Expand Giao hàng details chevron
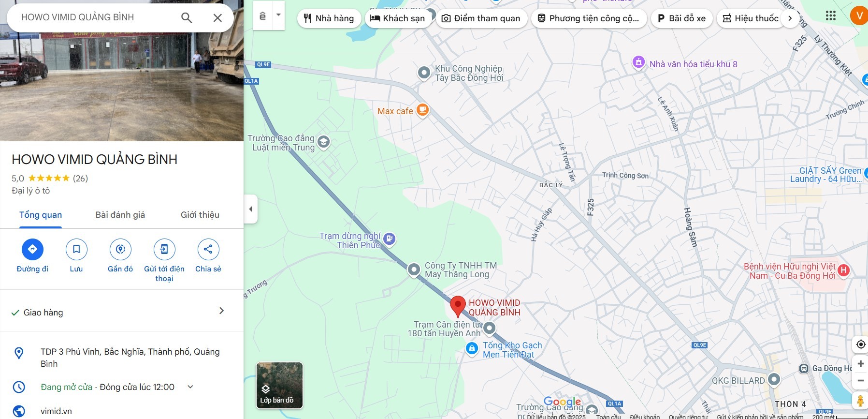The image size is (868, 419). coord(221,311)
